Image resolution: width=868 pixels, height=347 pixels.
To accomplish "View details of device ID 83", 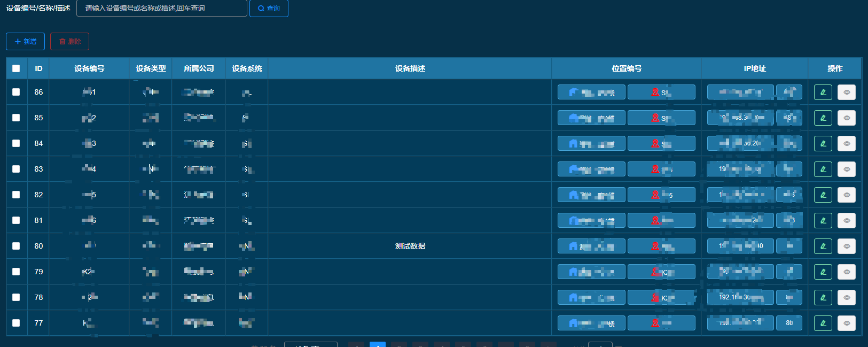I will pos(847,169).
